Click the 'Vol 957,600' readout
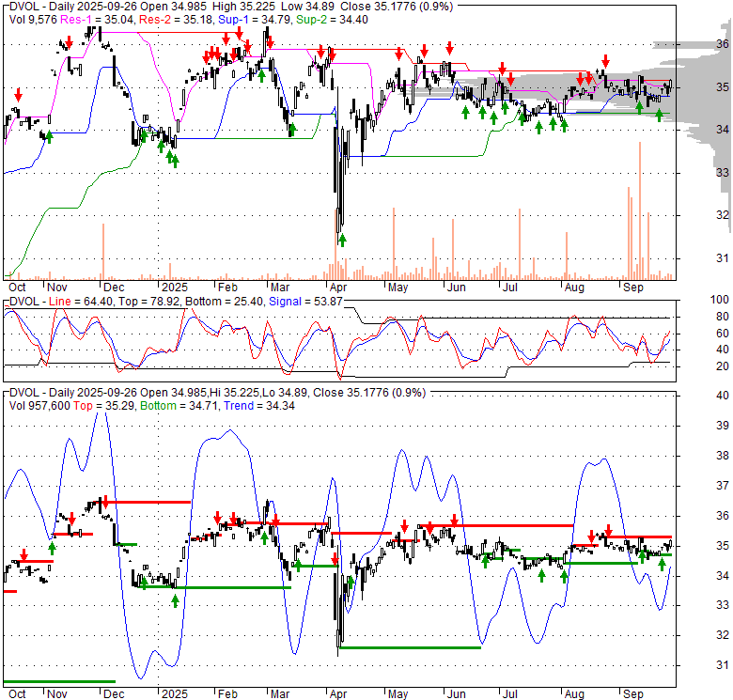Screen dimensions: 733x700 [39, 406]
